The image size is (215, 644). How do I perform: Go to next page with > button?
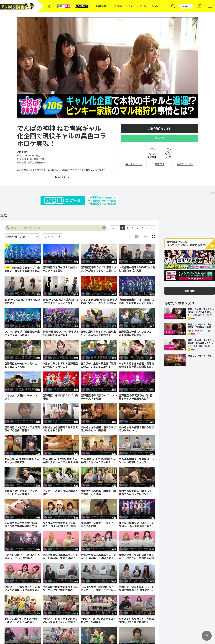click(x=147, y=228)
